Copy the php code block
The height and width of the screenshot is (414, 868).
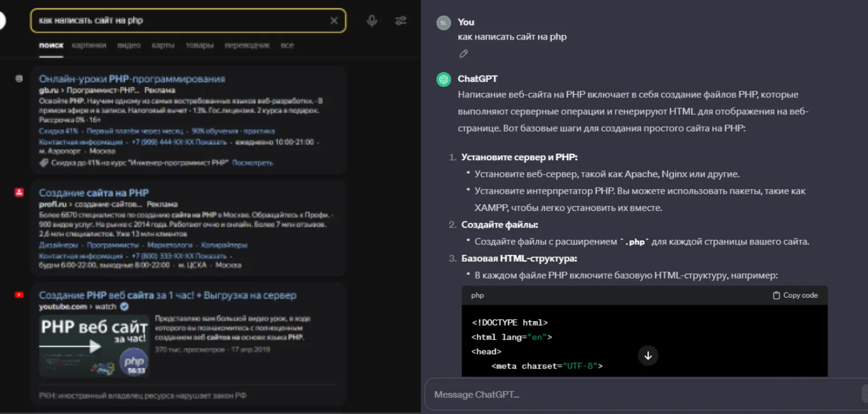(795, 295)
